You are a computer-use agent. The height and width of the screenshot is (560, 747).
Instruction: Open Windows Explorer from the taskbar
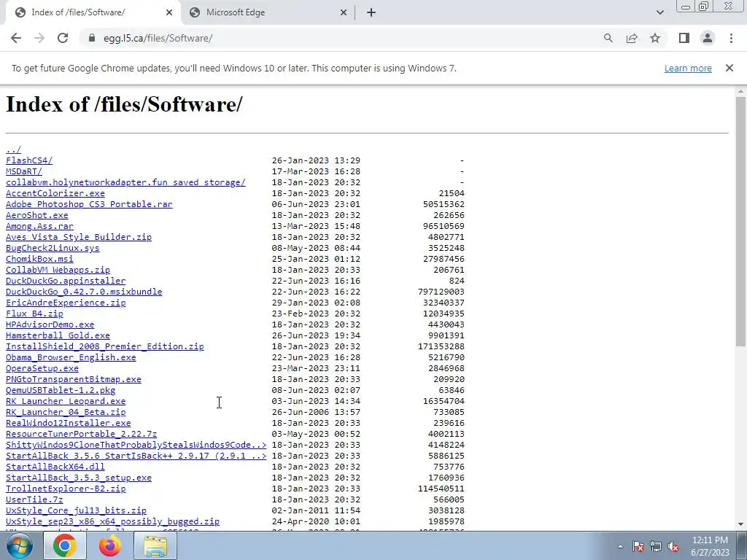155,545
